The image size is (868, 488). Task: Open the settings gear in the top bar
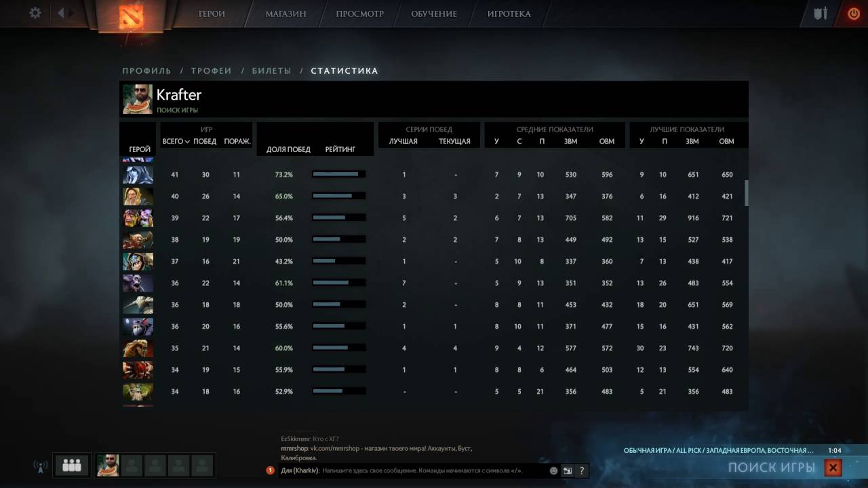click(x=35, y=14)
